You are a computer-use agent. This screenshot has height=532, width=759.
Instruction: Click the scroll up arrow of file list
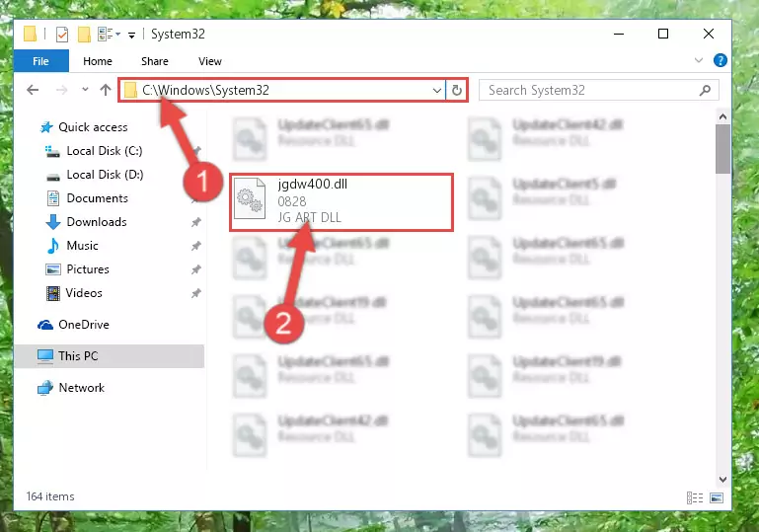tap(722, 116)
